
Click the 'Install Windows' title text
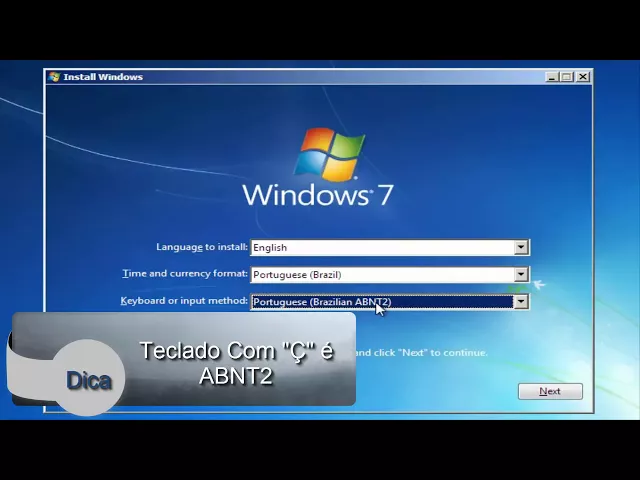(x=103, y=77)
